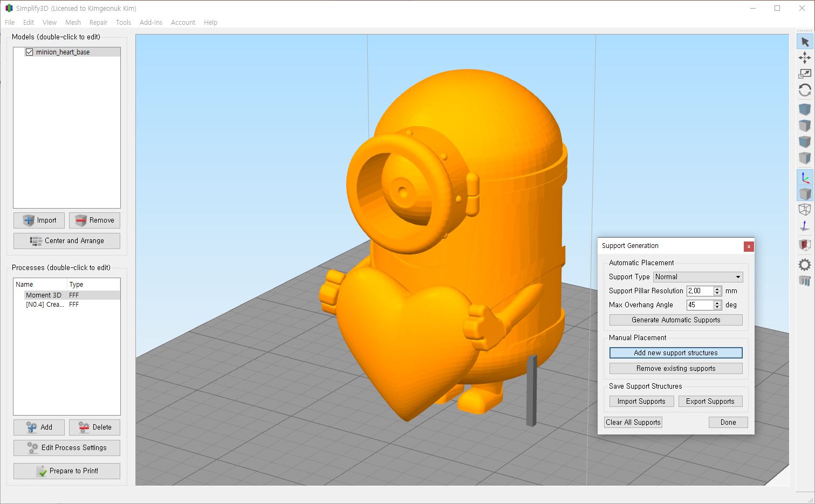The image size is (815, 504).
Task: Open Support Type dropdown
Action: (x=698, y=277)
